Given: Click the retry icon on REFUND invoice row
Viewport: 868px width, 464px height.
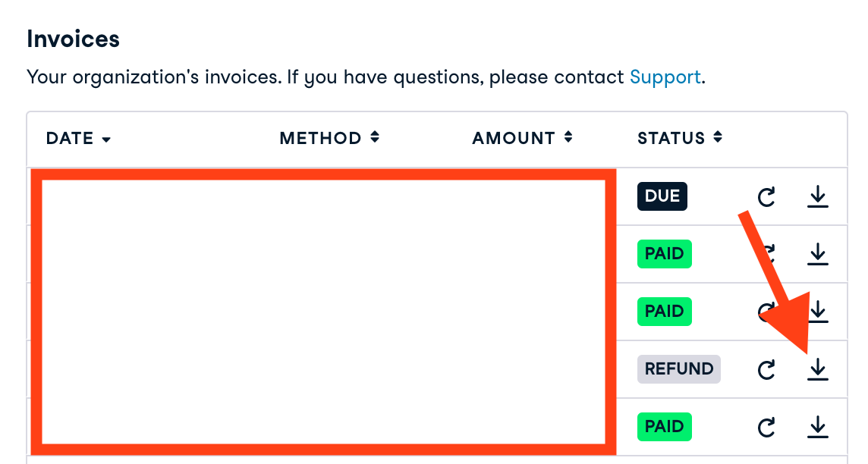Looking at the screenshot, I should click(x=767, y=369).
